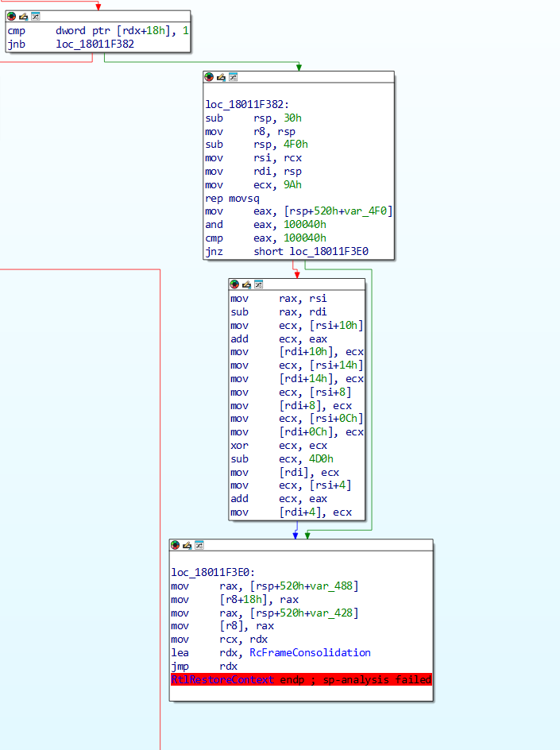Click the mov rsi, rcx instruction
The width and height of the screenshot is (560, 750).
(x=253, y=158)
